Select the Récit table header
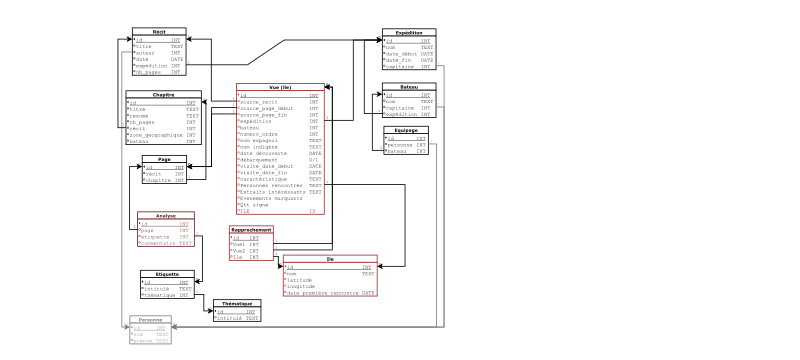The image size is (800, 360). point(159,32)
